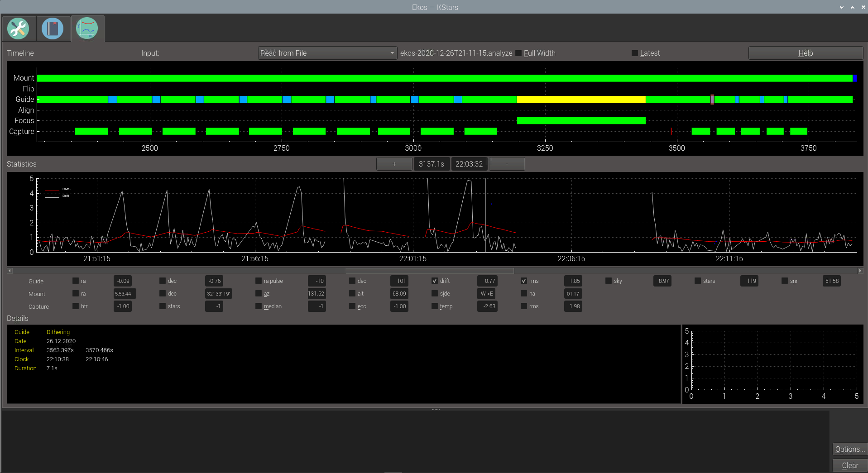Enable the ra pulse checkbox

(259, 281)
